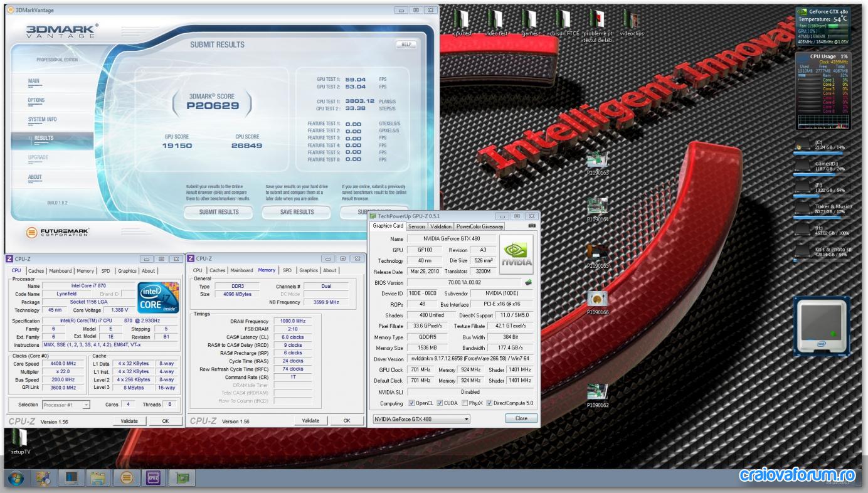Toggle the DirectCompute 5.0 checkbox

tap(489, 403)
